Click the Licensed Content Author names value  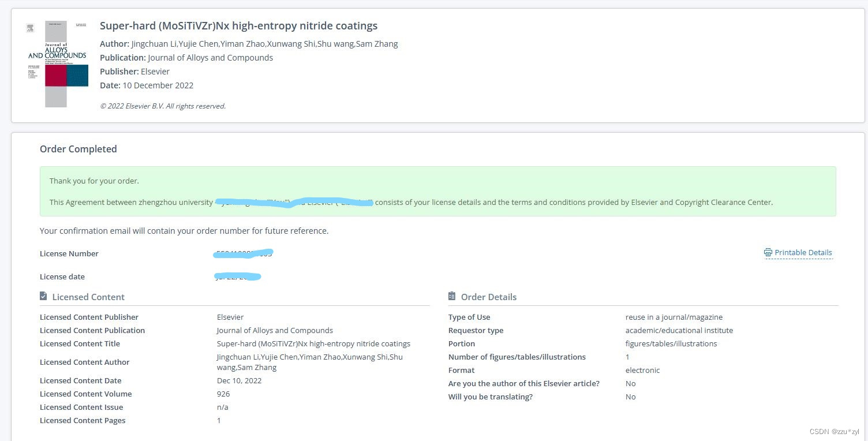pos(310,362)
